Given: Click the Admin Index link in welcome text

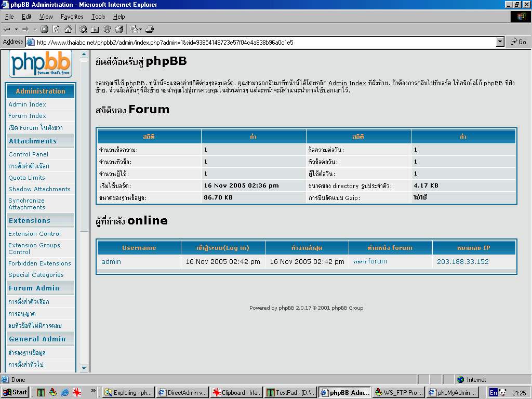Looking at the screenshot, I should point(347,83).
